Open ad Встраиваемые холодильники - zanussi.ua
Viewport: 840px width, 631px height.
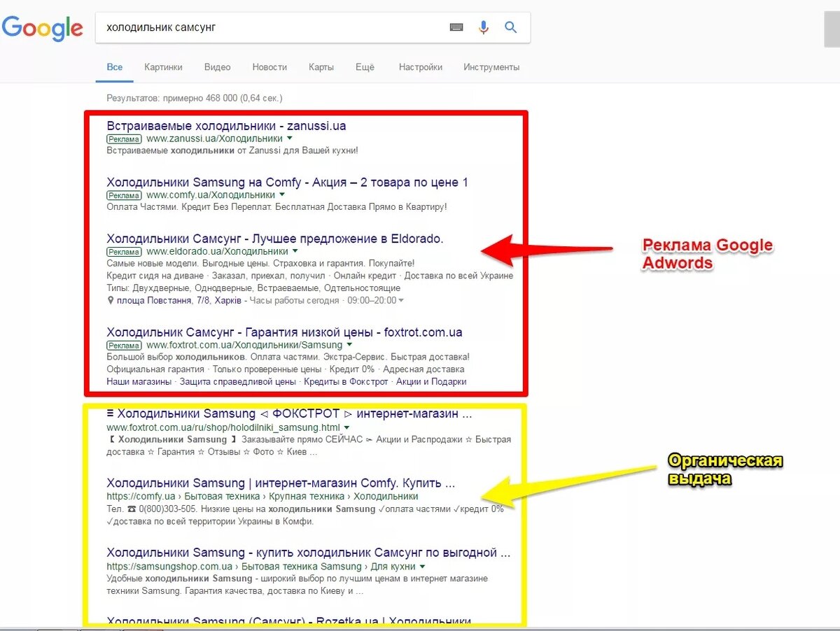point(226,126)
